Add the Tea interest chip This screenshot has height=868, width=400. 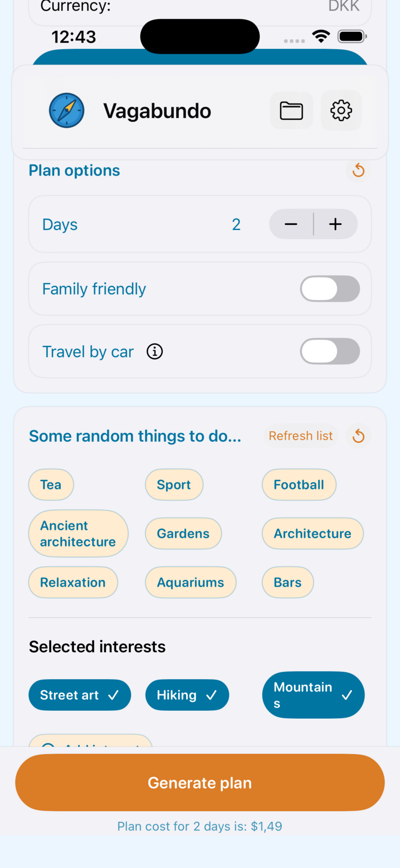pos(51,485)
